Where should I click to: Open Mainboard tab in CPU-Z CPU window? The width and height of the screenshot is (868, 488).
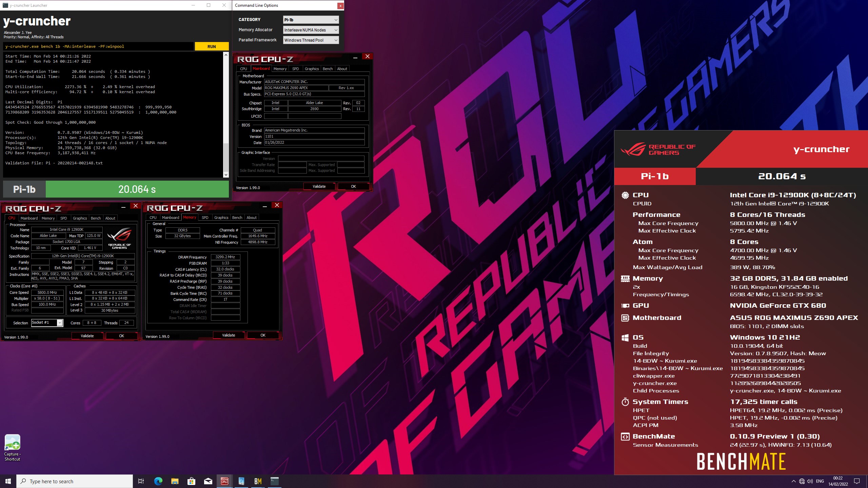coord(29,218)
